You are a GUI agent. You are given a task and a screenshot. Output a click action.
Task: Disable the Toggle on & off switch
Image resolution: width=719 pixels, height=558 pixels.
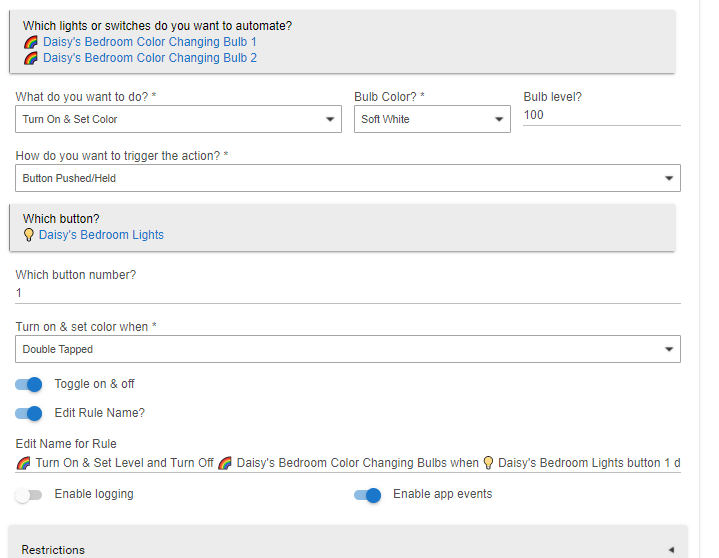click(x=29, y=384)
